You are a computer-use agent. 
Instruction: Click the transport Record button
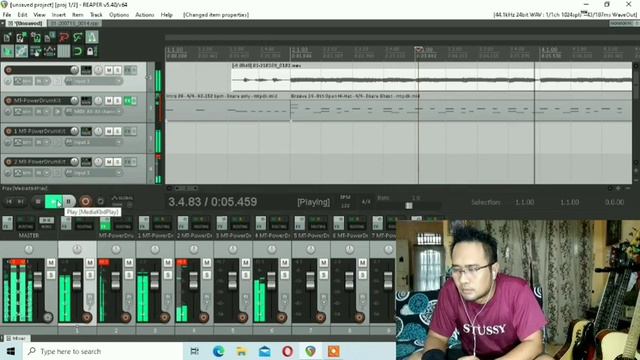[x=85, y=201]
